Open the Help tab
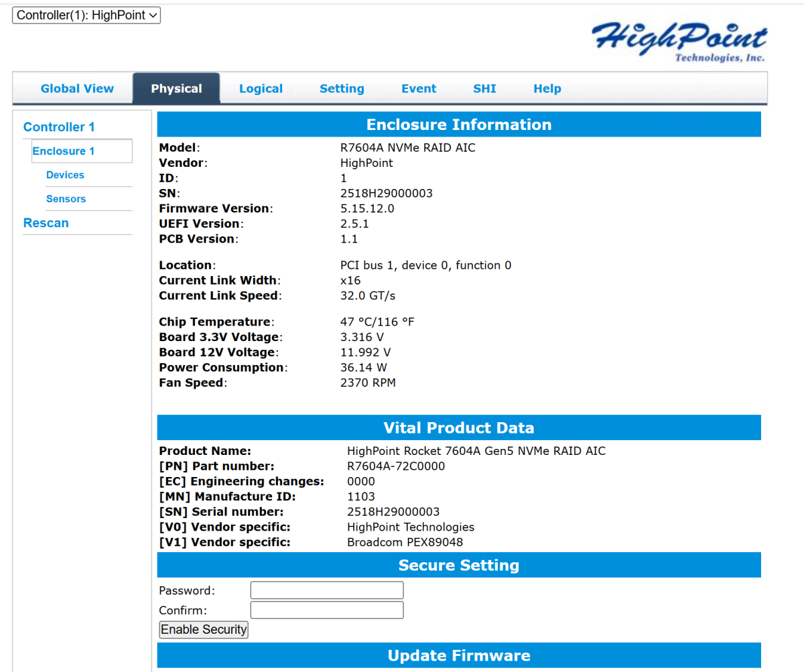 [547, 88]
